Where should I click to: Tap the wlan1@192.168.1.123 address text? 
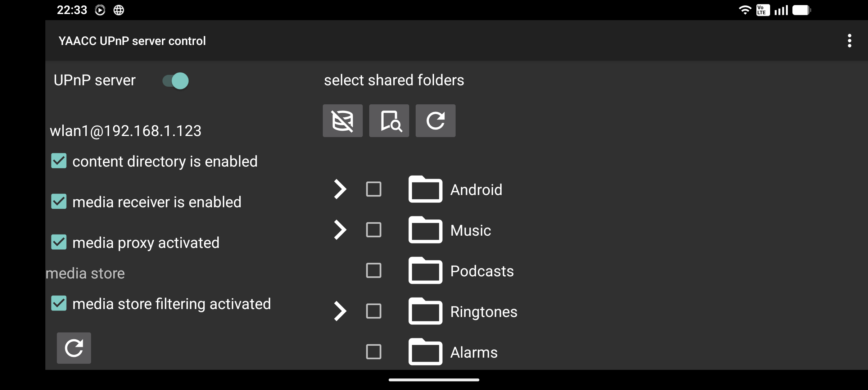pyautogui.click(x=126, y=131)
